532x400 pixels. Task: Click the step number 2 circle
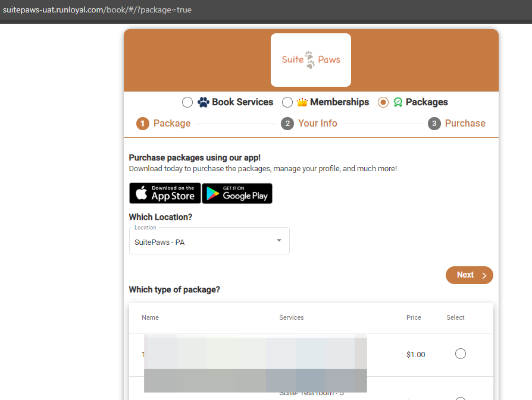click(x=287, y=124)
